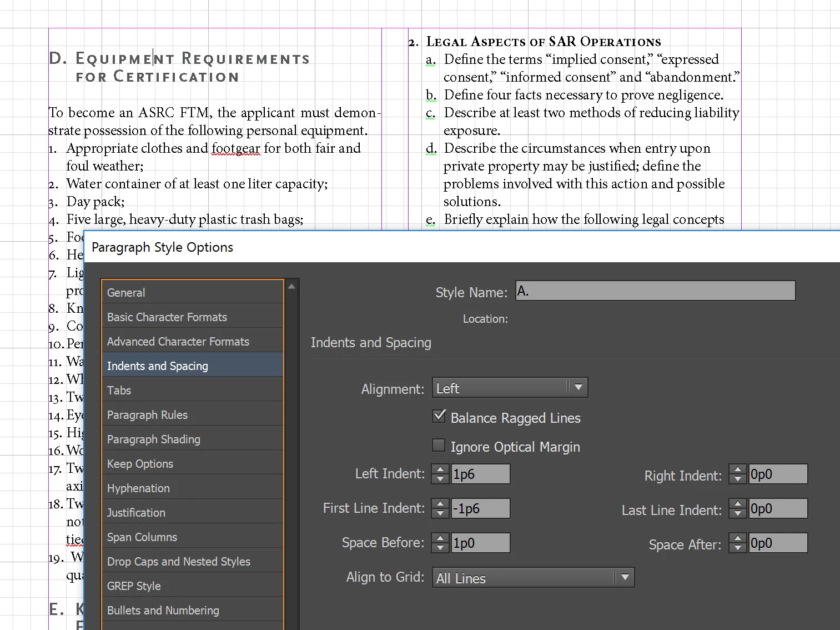This screenshot has width=840, height=630.
Task: Open Justification category
Action: click(193, 512)
